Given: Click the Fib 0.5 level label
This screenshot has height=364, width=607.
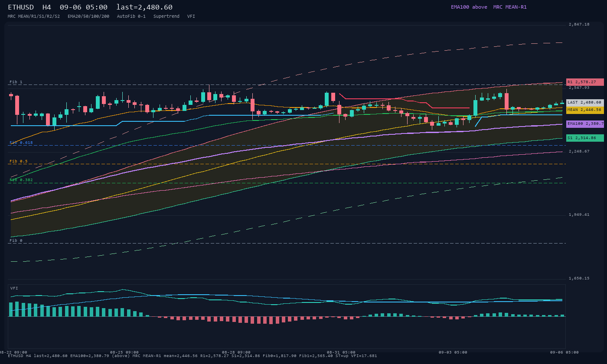Looking at the screenshot, I should coord(19,161).
